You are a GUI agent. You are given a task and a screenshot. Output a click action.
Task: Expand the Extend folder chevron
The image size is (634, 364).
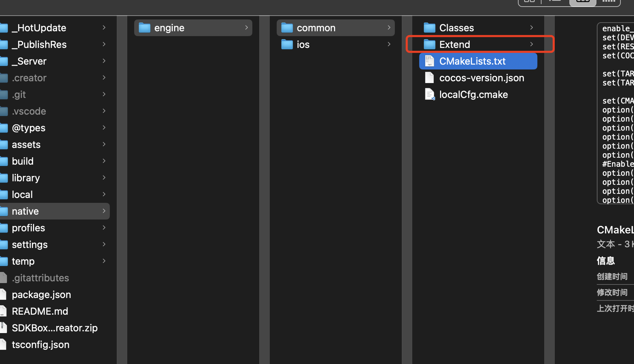531,44
